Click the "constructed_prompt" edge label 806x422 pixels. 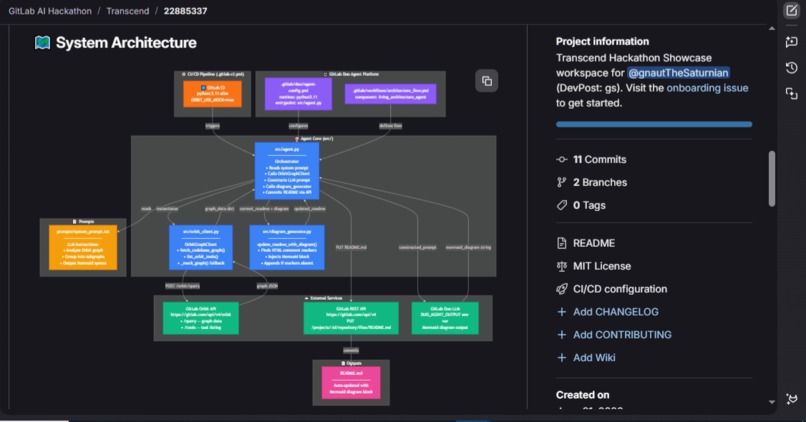click(417, 247)
